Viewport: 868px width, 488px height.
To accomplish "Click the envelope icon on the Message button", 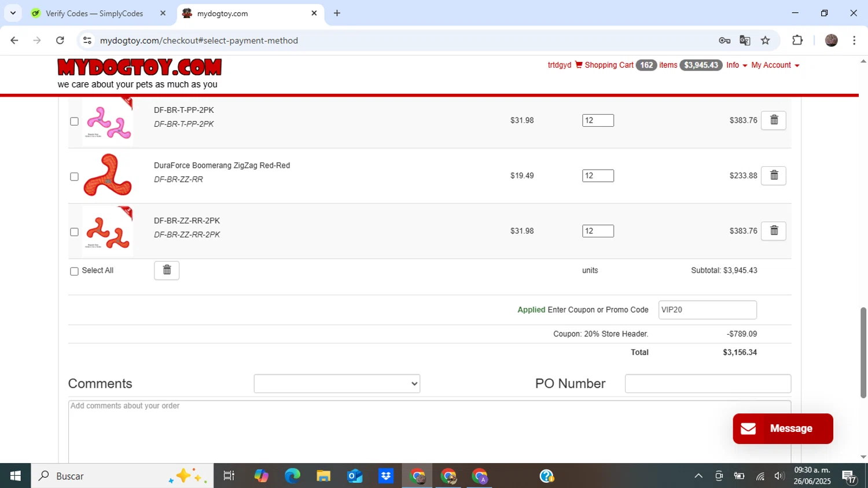I will (x=748, y=428).
